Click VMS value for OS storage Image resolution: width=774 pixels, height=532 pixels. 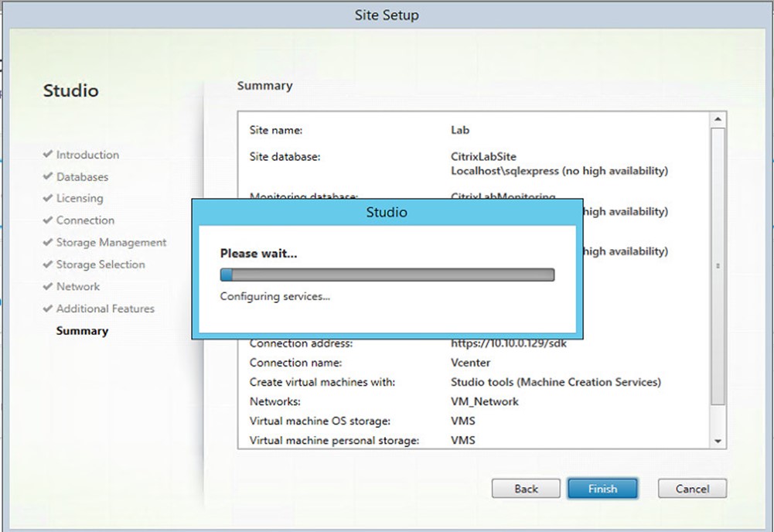463,421
